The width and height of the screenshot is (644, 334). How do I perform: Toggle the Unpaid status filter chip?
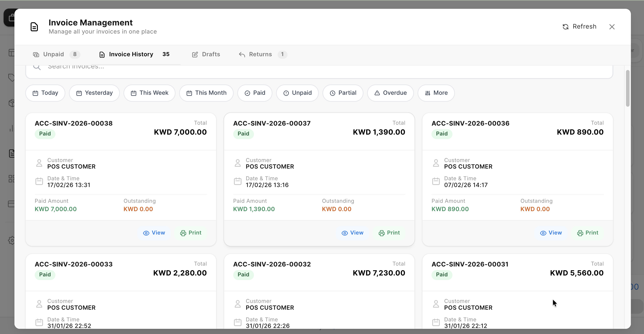click(297, 93)
